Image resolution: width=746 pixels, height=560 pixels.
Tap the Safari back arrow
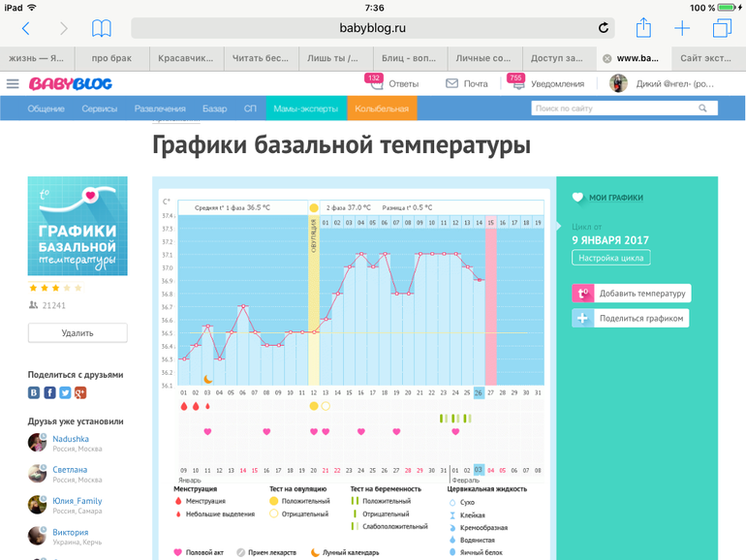click(25, 28)
